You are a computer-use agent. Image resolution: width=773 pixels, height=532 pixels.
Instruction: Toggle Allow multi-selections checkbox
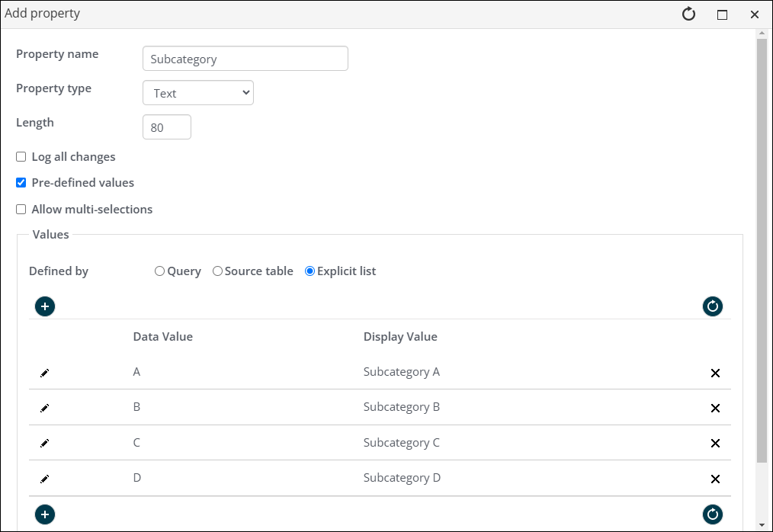click(x=21, y=210)
